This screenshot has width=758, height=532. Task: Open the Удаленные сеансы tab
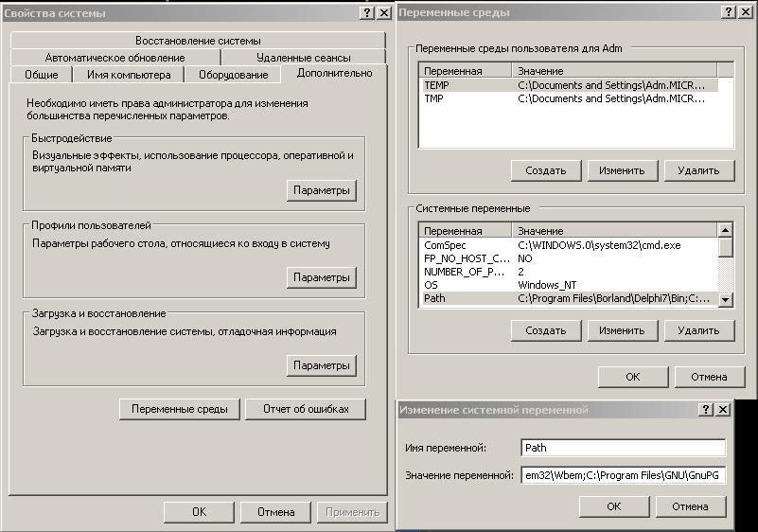(x=303, y=58)
